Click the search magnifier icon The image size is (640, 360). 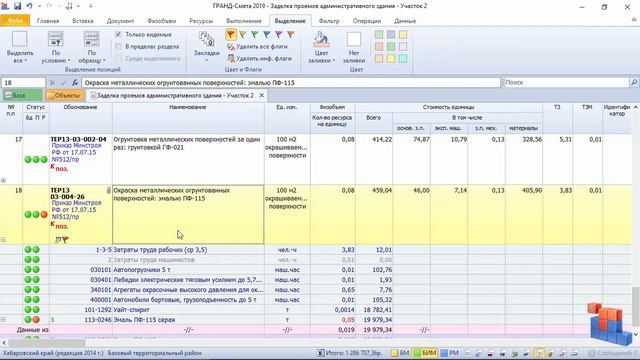point(633,82)
